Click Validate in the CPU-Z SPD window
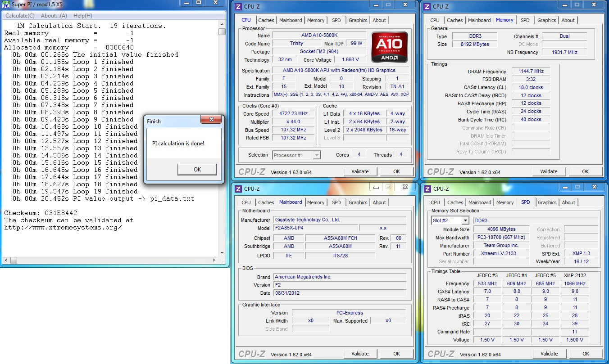 tap(549, 354)
